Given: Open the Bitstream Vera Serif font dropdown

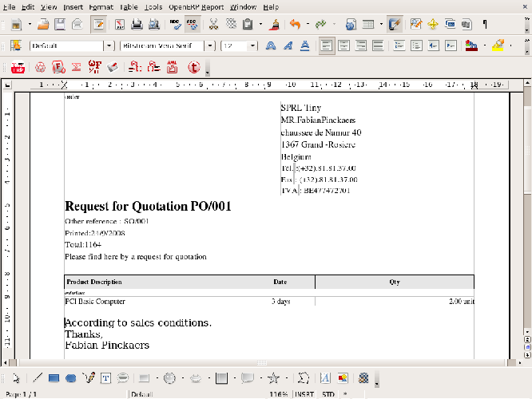Looking at the screenshot, I should [210, 46].
